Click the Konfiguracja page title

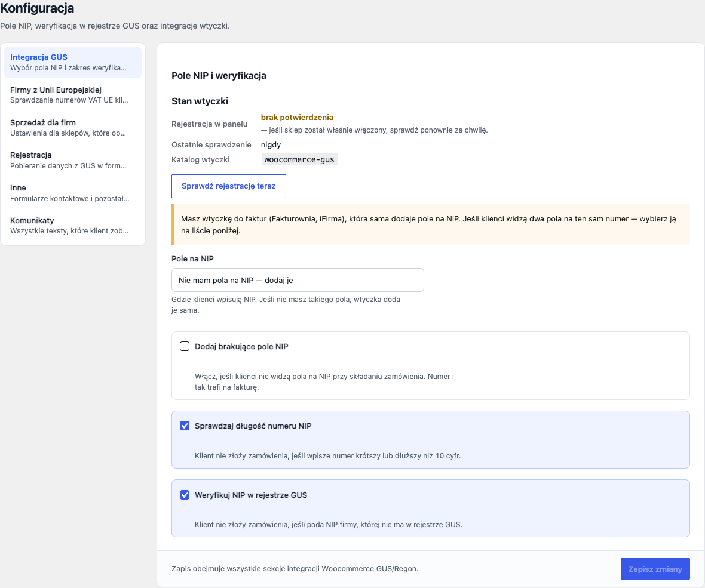point(37,8)
